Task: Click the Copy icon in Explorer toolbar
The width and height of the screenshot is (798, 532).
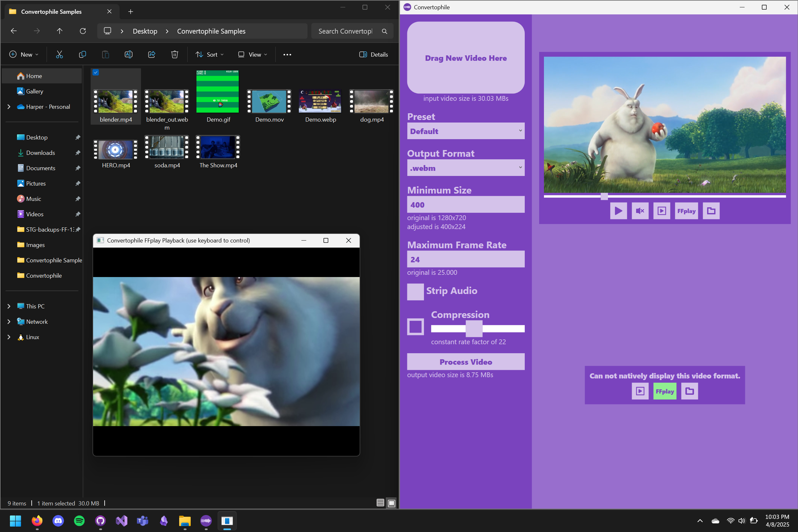Action: pyautogui.click(x=83, y=54)
